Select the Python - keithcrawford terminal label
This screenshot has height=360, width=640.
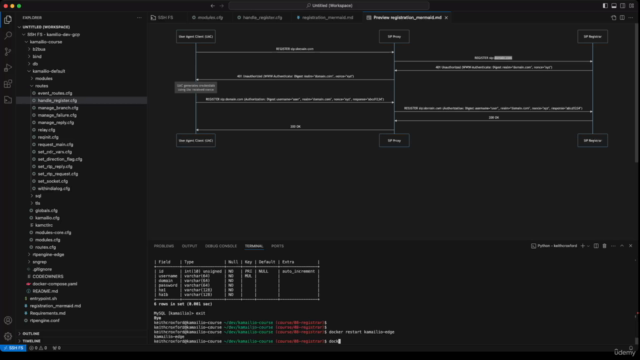(x=554, y=246)
